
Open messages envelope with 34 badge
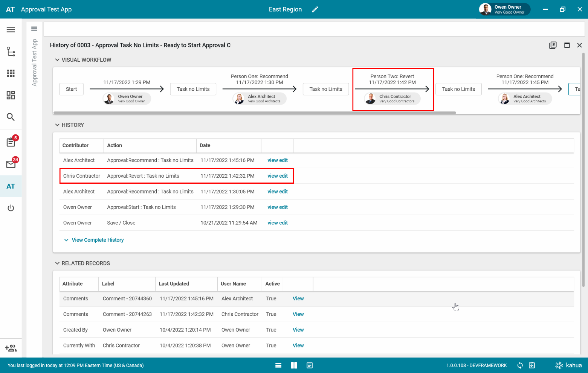tap(11, 164)
